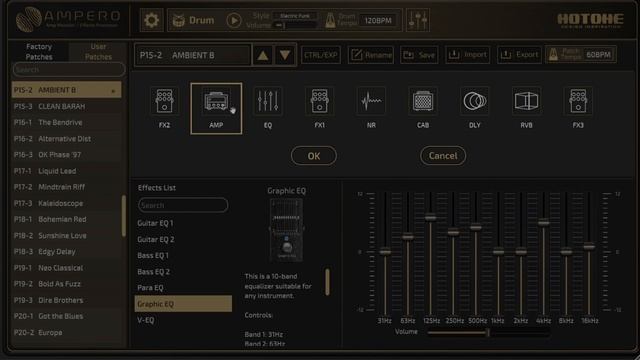
Task: Adjust the Drum Volume slider
Action: tap(295, 25)
